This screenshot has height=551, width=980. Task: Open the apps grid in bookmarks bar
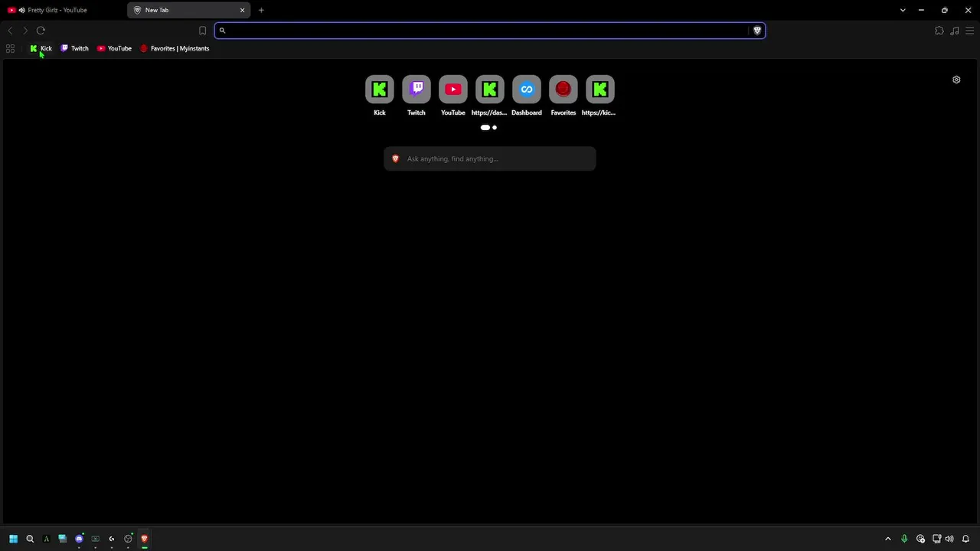(x=10, y=48)
